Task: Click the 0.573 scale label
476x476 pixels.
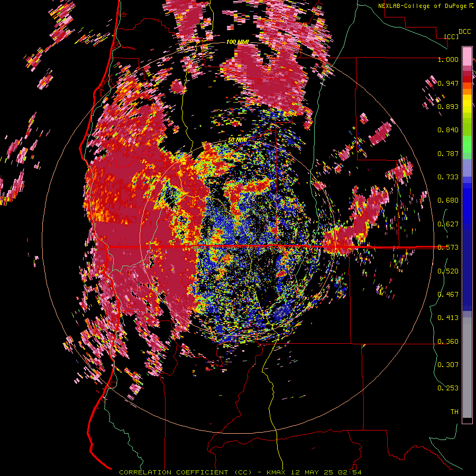Action: [x=448, y=248]
